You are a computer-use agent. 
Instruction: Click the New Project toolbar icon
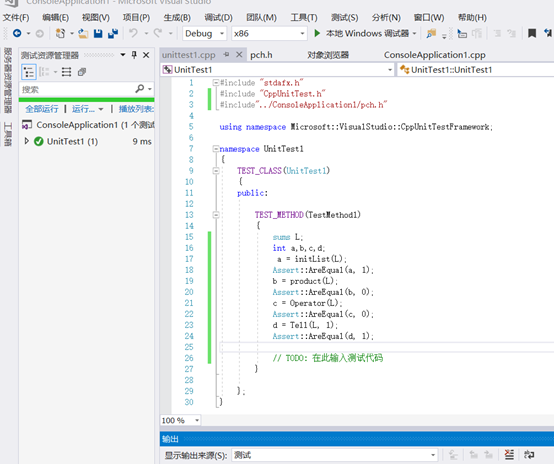coord(60,34)
